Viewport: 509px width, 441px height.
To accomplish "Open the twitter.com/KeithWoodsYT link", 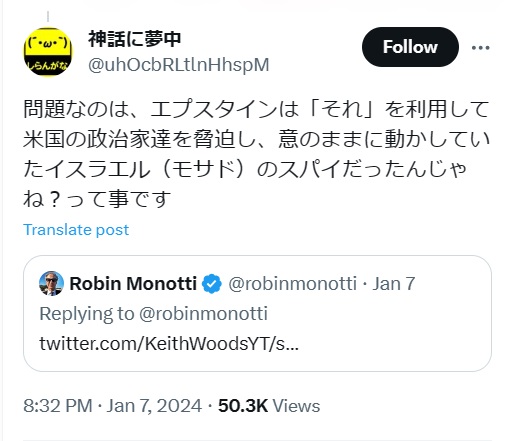I will 169,343.
